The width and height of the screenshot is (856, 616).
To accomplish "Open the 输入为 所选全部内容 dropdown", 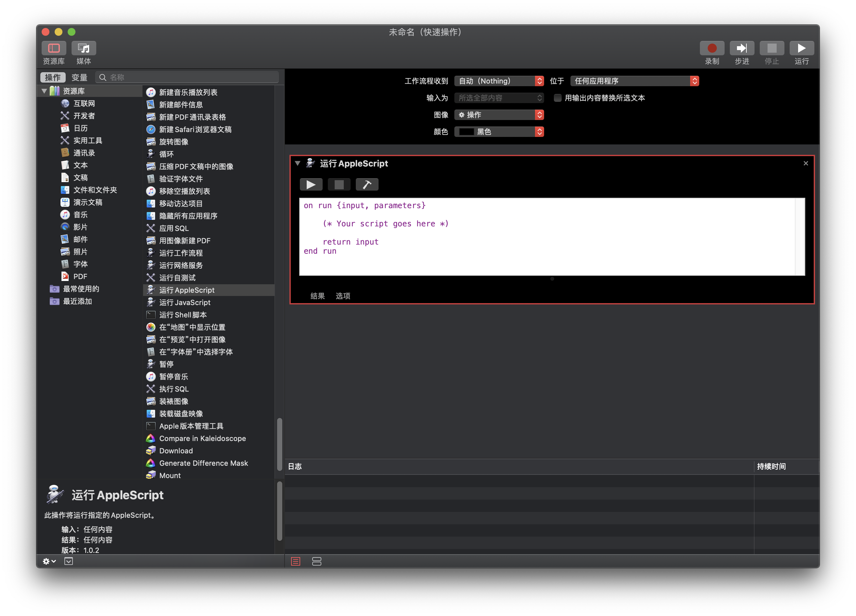I will 499,98.
